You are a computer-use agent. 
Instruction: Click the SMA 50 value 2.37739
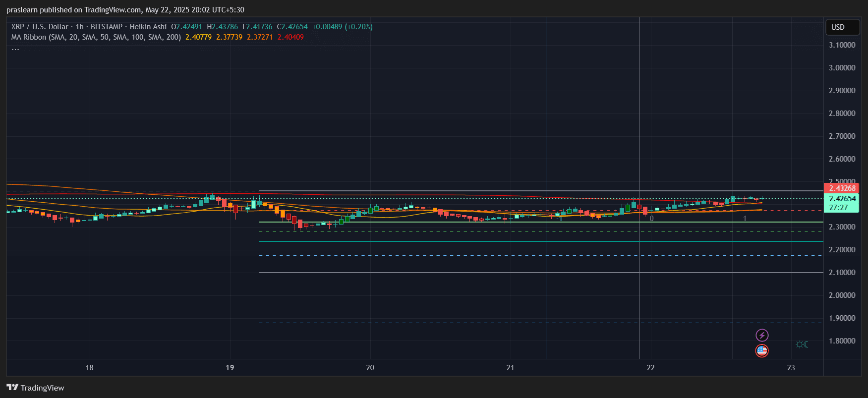[229, 37]
